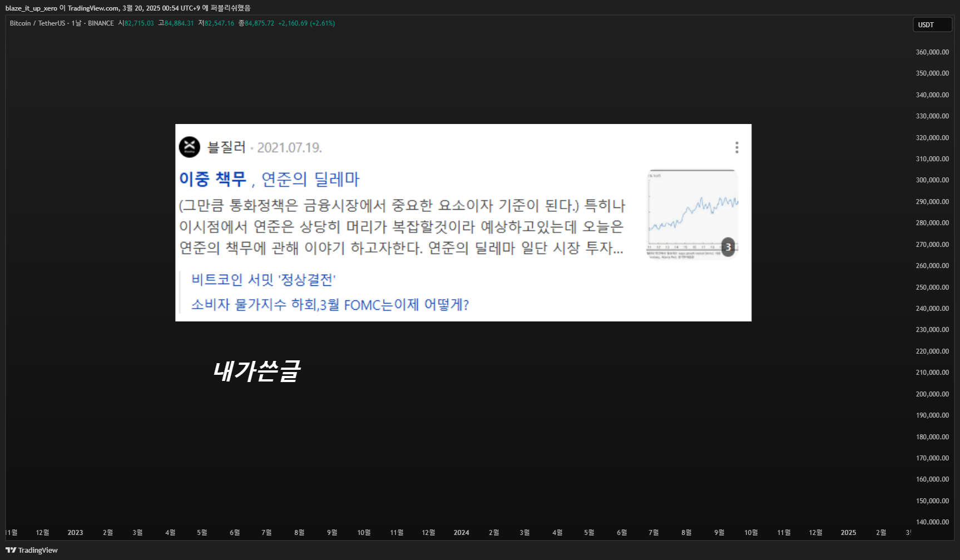The height and width of the screenshot is (560, 960).
Task: Click the image count badge showing 3
Action: click(x=728, y=247)
